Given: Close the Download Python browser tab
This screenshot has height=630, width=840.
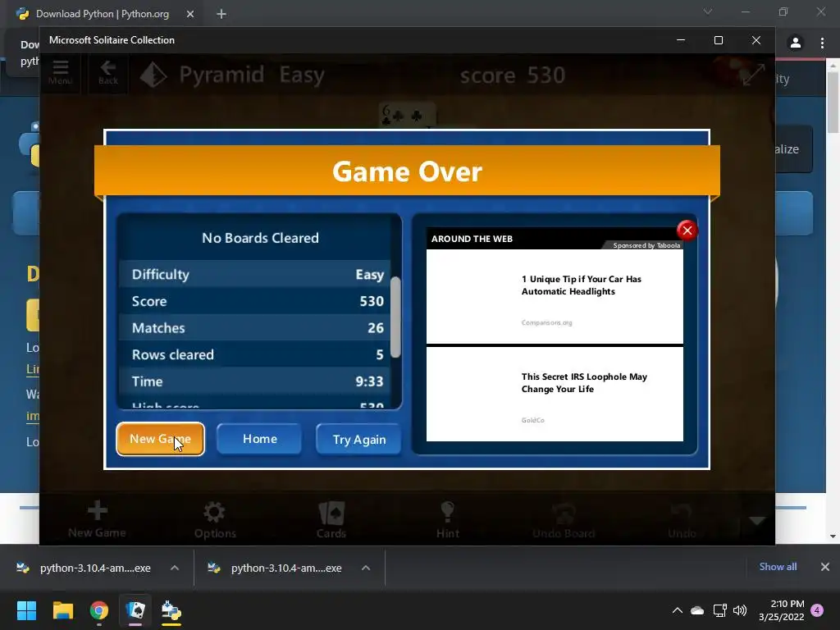Looking at the screenshot, I should pos(190,14).
